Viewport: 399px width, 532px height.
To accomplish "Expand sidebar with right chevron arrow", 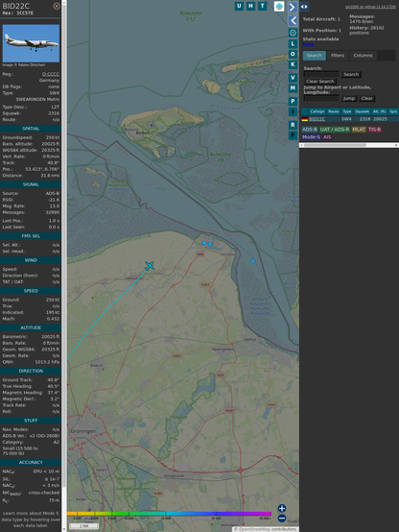I will click(293, 7).
